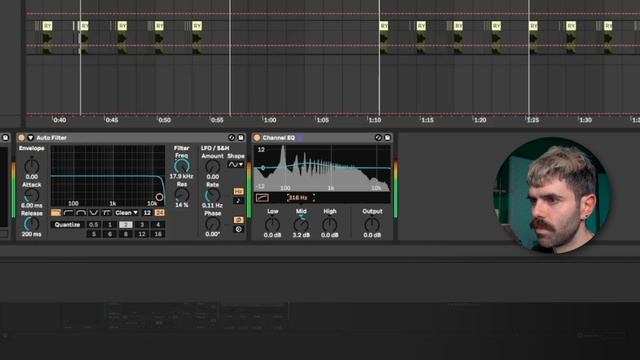Click the 17.9 kHz frequency value

pyautogui.click(x=181, y=176)
